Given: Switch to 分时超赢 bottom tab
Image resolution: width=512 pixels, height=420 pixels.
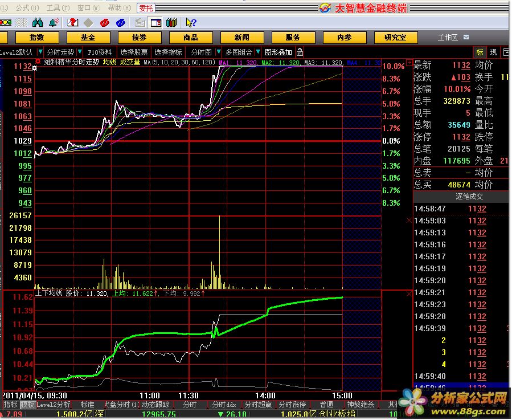Looking at the screenshot, I should point(258,405).
